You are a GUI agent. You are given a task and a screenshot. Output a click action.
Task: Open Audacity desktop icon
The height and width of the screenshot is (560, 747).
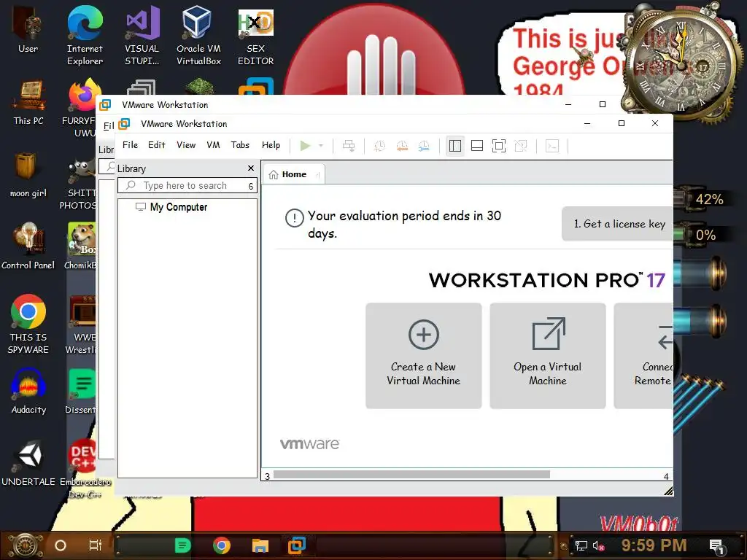click(28, 391)
